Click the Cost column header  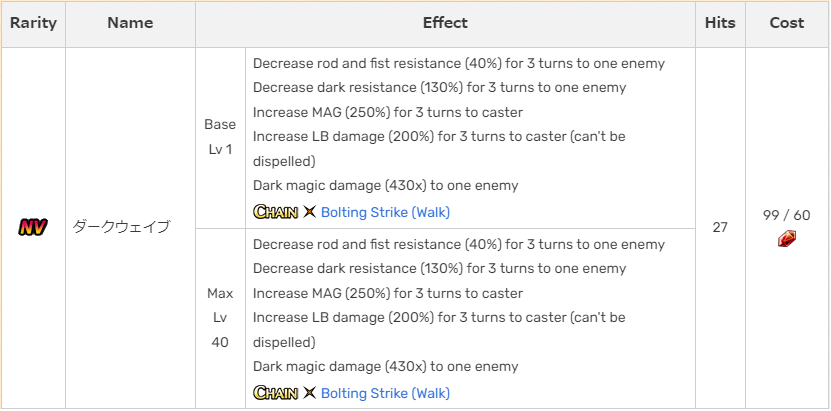point(787,23)
